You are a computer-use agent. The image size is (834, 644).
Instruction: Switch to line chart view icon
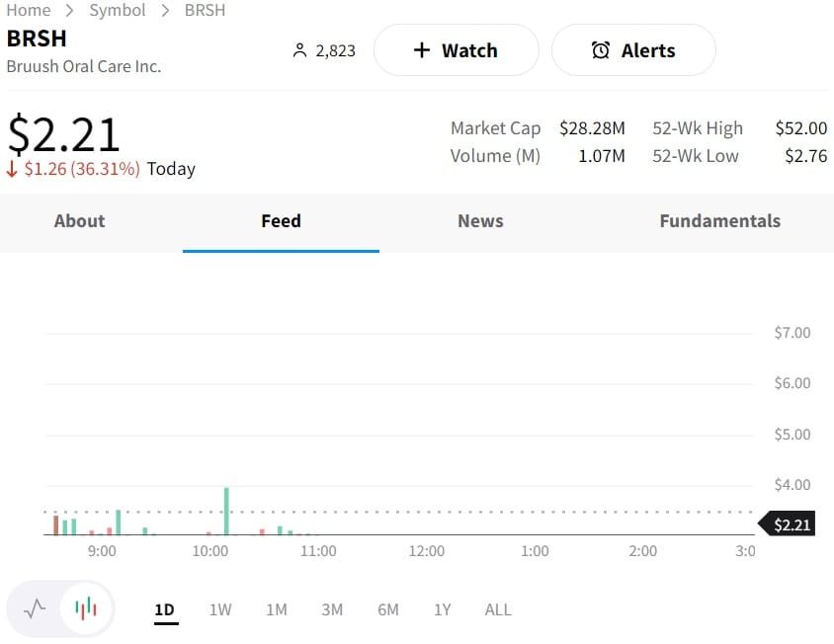(x=35, y=608)
